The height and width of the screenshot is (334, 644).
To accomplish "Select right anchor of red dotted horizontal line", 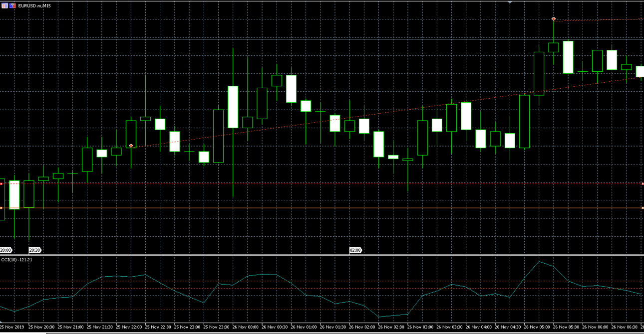I will coord(643,183).
